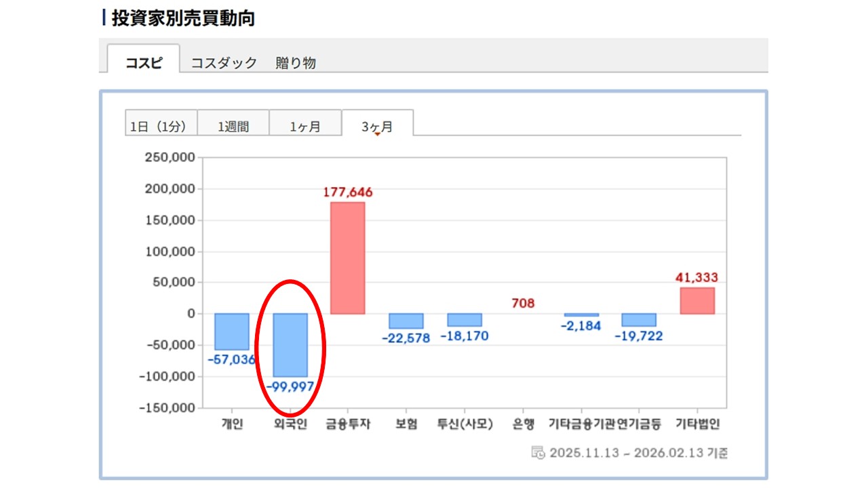Show the 1日（1分） period chart
This screenshot has height=488, width=868.
(161, 126)
